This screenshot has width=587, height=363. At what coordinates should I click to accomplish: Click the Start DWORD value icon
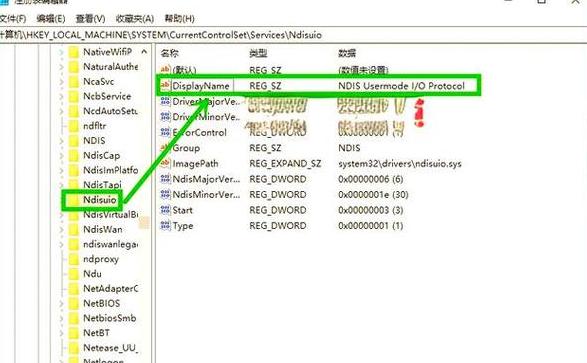click(165, 210)
